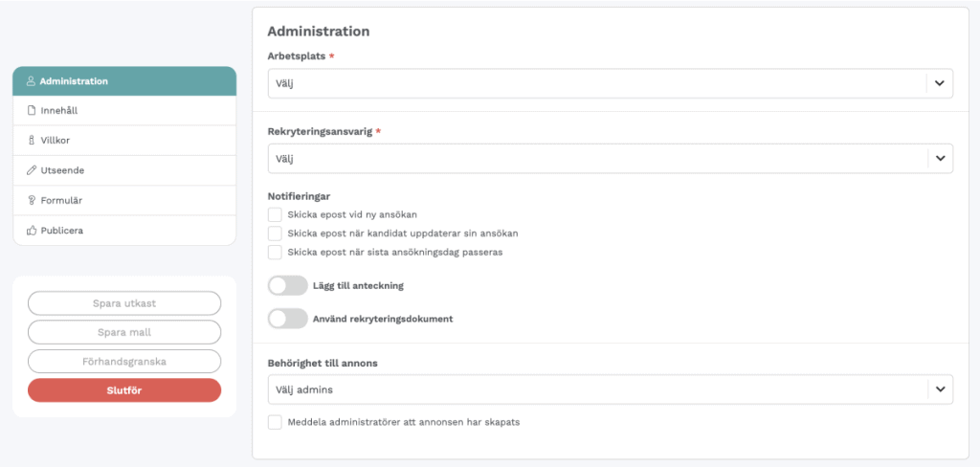
Task: Check Skicka epost vid ny ansökan
Action: click(x=275, y=215)
